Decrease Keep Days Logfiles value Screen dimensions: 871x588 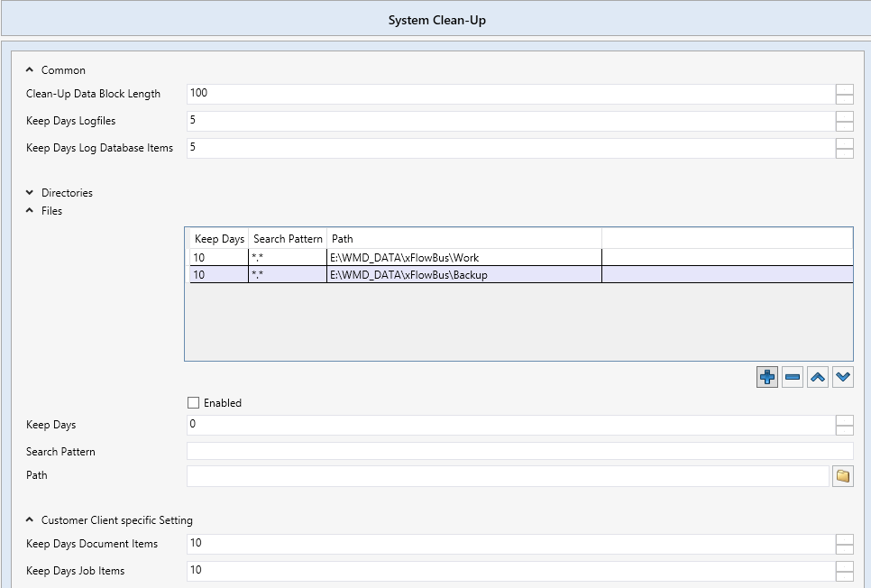click(x=845, y=127)
